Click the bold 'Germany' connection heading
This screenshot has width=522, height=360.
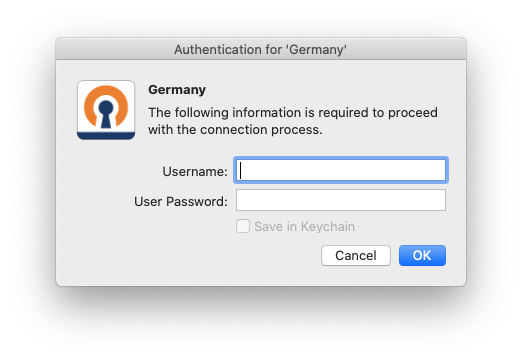(177, 90)
